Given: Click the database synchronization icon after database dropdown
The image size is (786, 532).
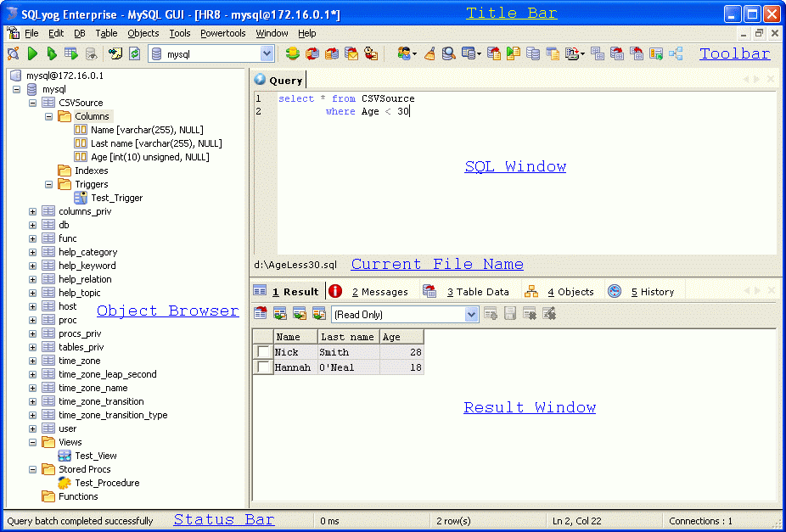Looking at the screenshot, I should (x=293, y=53).
